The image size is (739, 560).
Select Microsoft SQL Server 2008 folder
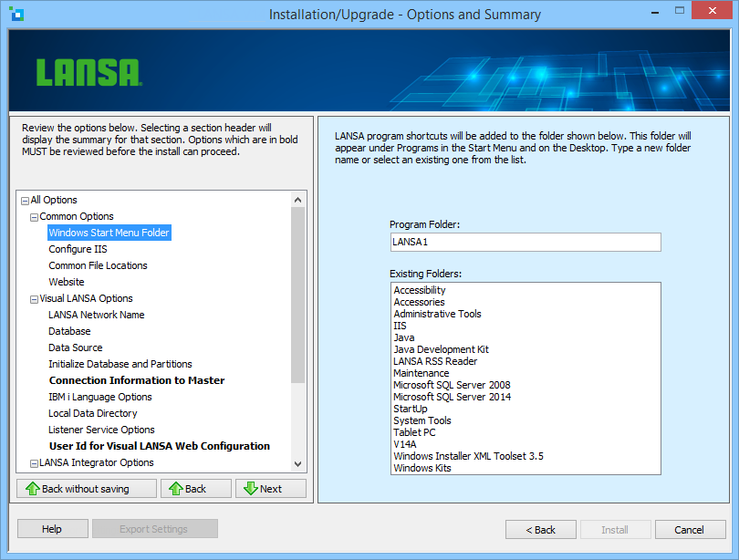452,385
